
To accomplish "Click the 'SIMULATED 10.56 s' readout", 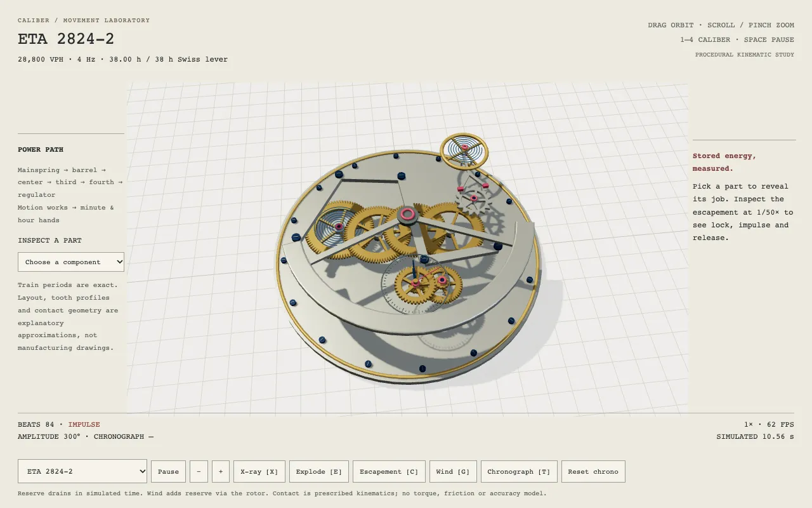I will (756, 437).
